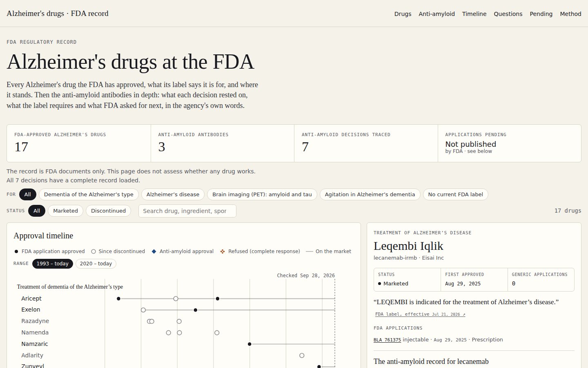Click the Leqembi Iqlik drug heading
Viewport: 588px width, 368px height.
click(408, 246)
